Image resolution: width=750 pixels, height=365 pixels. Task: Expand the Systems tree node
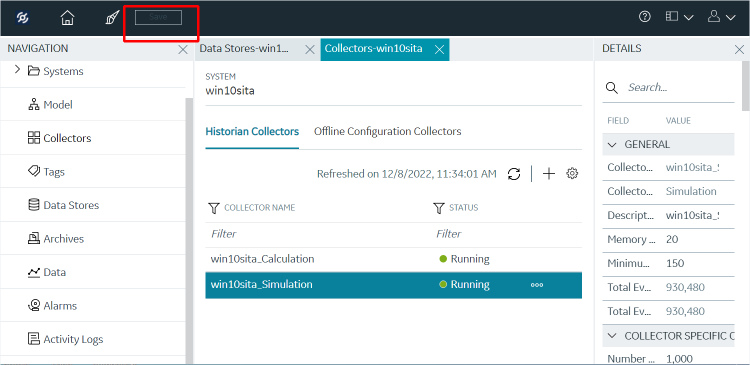point(18,70)
